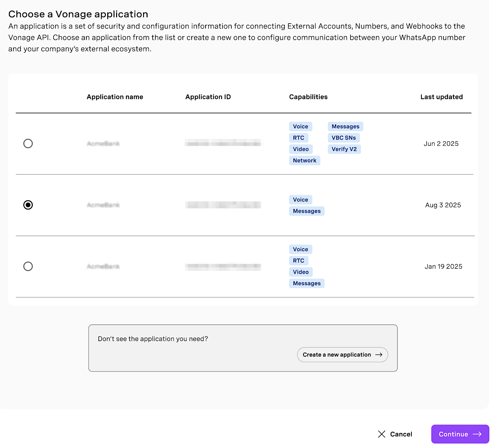Choose the radio button for Aug 3 2025 application
This screenshot has height=448, width=497.
[28, 205]
